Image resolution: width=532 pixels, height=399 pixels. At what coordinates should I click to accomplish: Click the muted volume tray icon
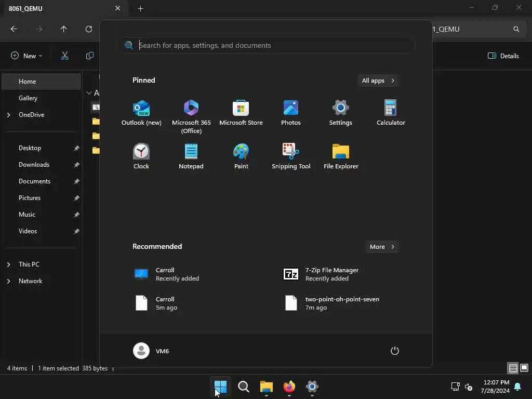(x=469, y=387)
